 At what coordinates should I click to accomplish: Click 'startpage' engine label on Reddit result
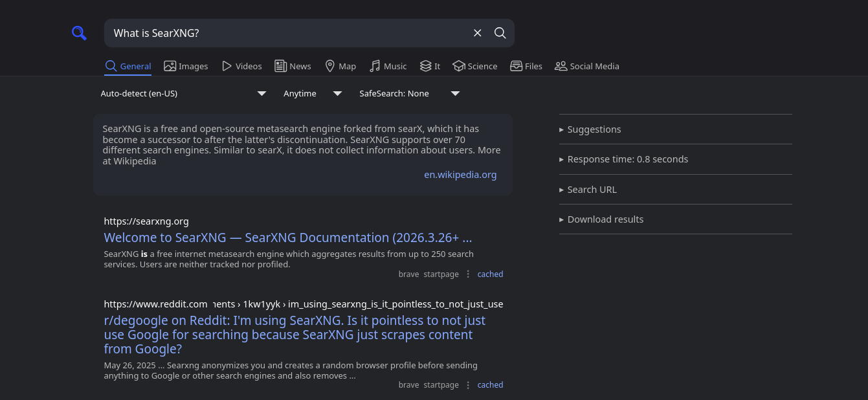(441, 385)
